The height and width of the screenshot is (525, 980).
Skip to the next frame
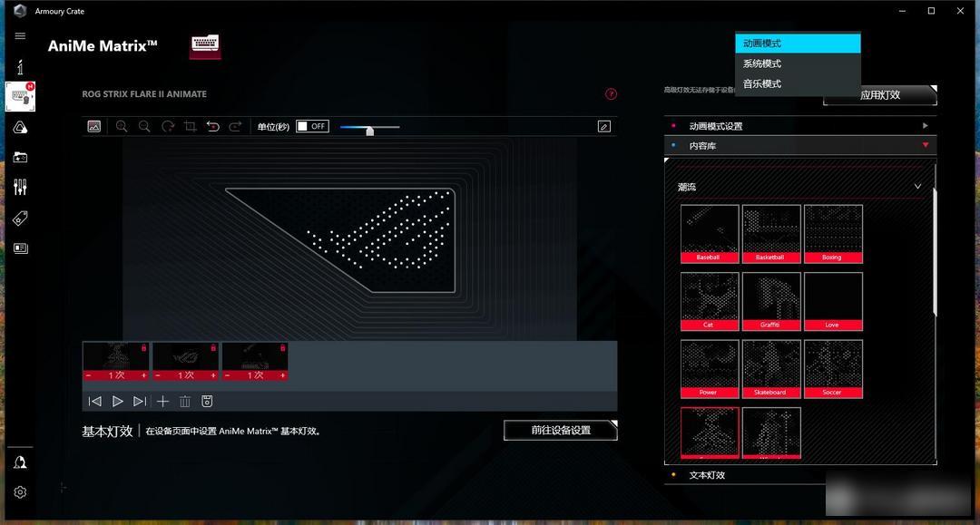[140, 402]
